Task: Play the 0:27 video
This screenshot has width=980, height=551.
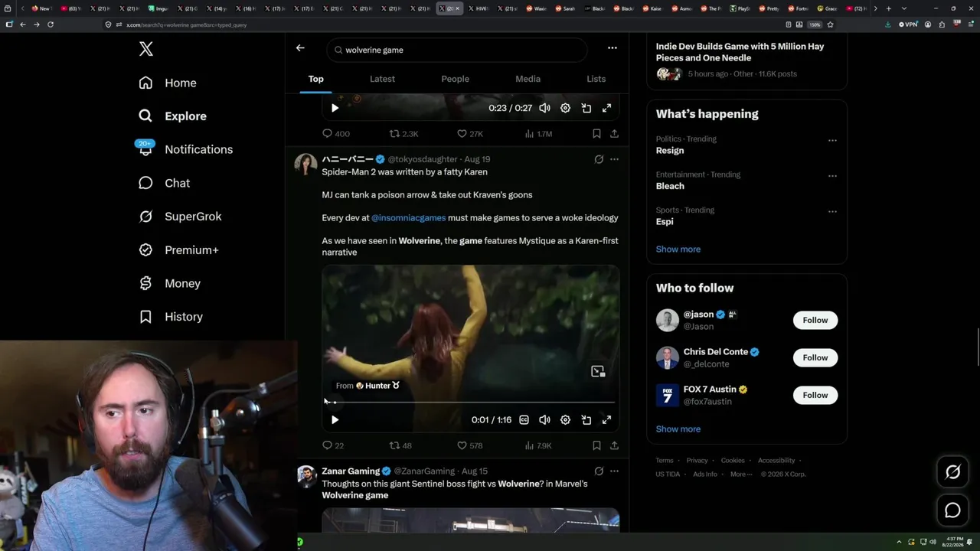Action: [335, 108]
